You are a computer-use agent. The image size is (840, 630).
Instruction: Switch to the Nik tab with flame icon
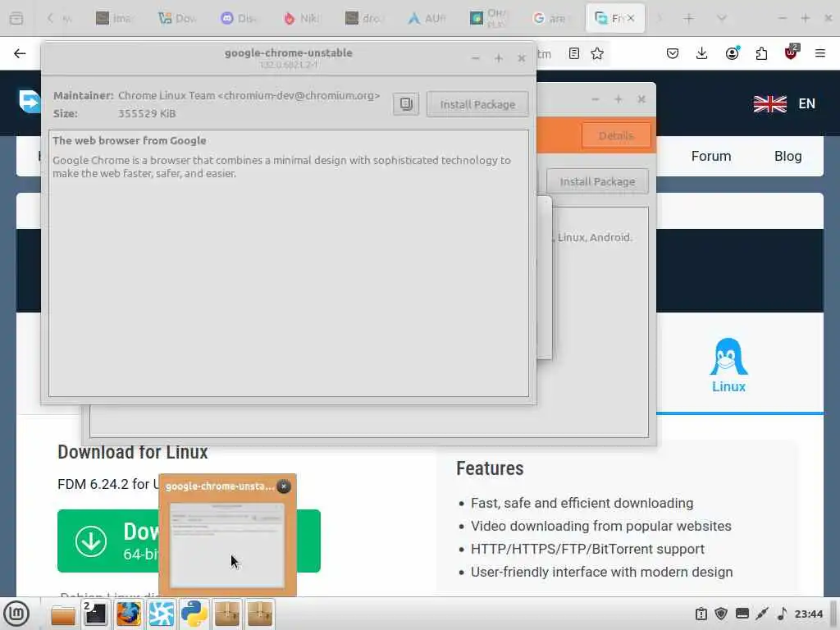coord(300,18)
